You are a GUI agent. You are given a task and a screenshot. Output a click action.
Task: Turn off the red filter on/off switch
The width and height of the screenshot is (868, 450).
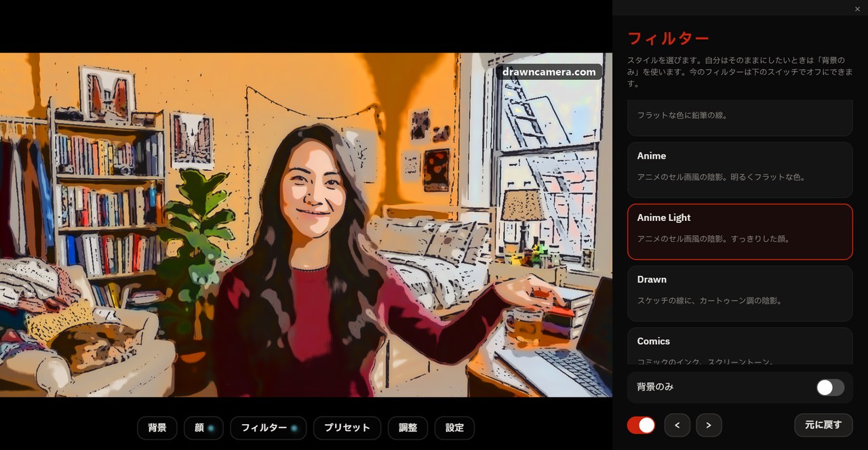tap(641, 425)
